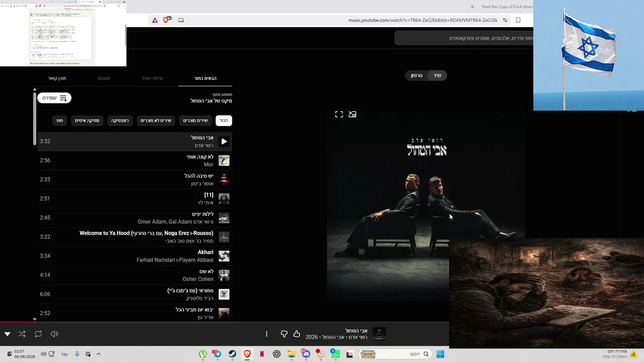
Task: Show hidden system tray icons
Action: [x=99, y=354]
